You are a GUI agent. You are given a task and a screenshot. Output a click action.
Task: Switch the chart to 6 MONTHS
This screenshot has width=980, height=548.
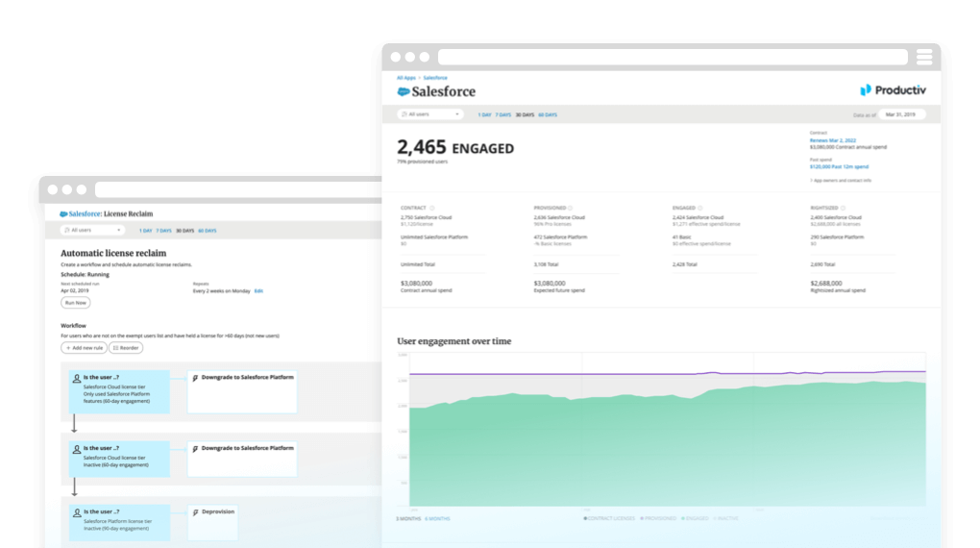pyautogui.click(x=437, y=518)
